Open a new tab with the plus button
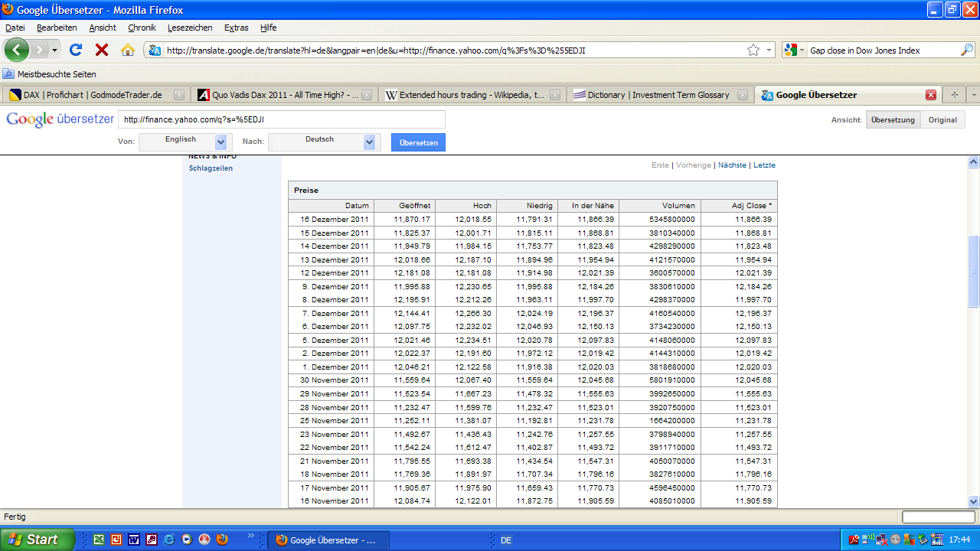980x551 pixels. (x=954, y=95)
